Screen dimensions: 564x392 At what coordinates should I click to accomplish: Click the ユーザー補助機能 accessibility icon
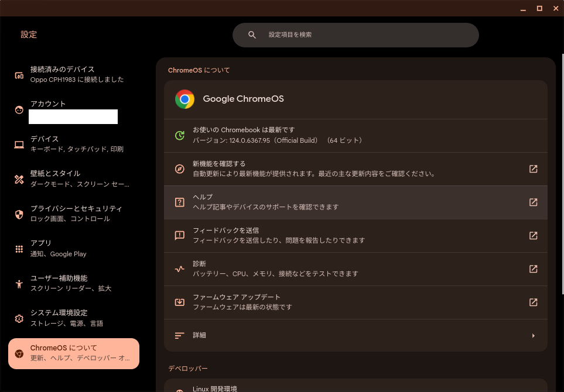[19, 284]
